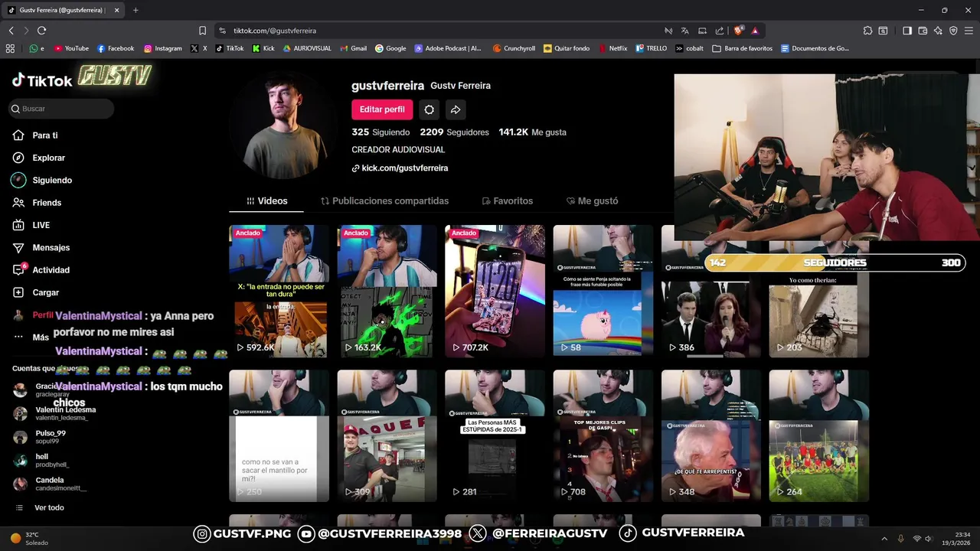This screenshot has height=551, width=980.
Task: Open the Para ti home feed
Action: (35, 135)
